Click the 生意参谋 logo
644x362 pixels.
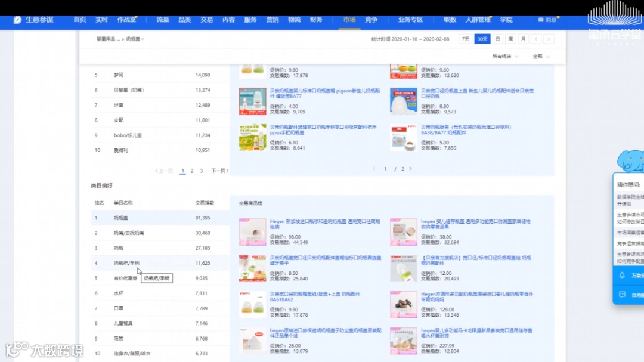(33, 20)
